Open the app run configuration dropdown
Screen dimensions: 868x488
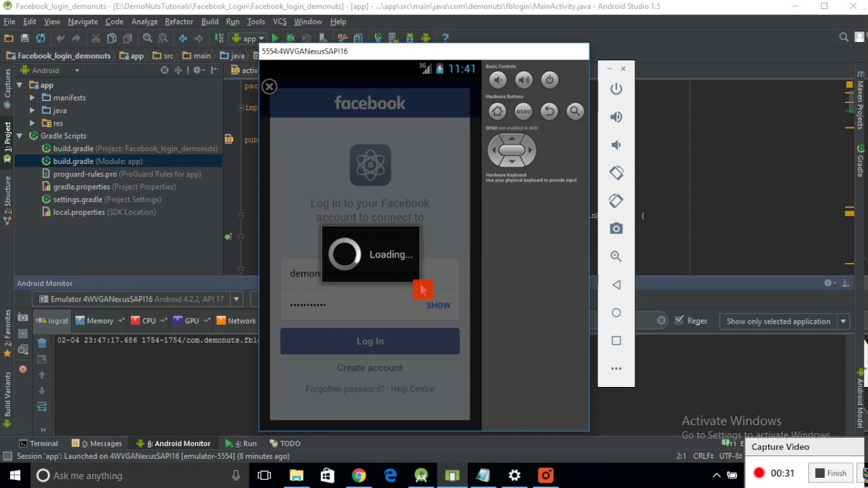coord(250,38)
